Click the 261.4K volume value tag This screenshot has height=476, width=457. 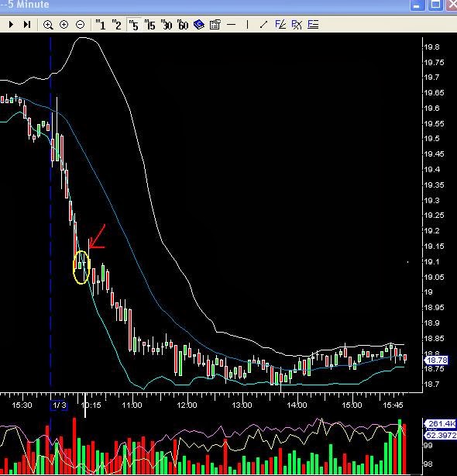point(440,424)
